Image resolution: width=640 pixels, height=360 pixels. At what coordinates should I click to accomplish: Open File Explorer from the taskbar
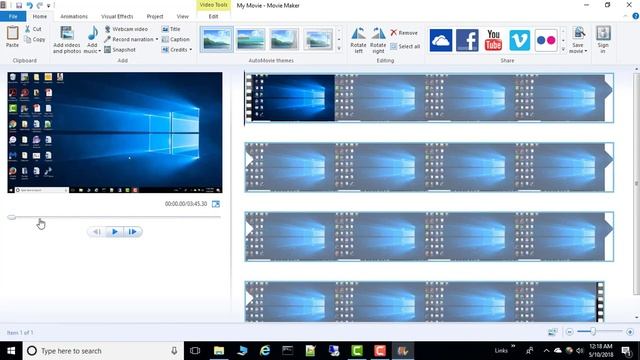click(x=219, y=351)
